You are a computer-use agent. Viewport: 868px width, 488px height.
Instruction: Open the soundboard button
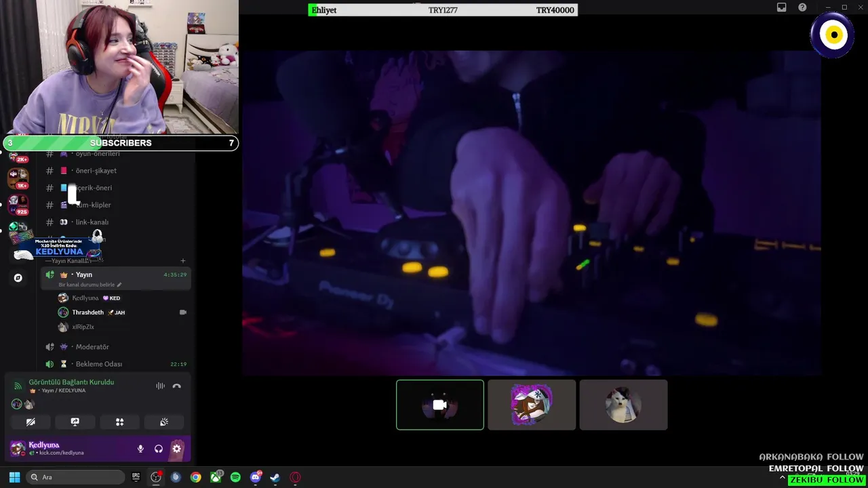[x=164, y=422]
